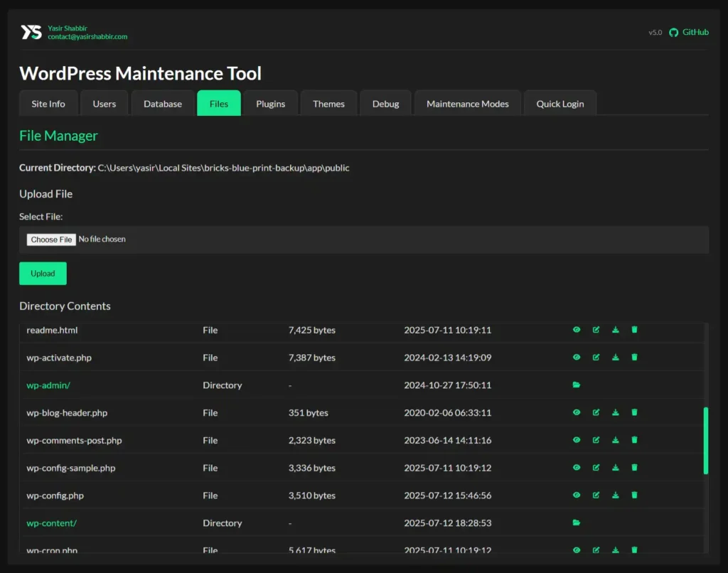This screenshot has width=728, height=573.
Task: Edit the wp-activate.php file
Action: pyautogui.click(x=596, y=357)
